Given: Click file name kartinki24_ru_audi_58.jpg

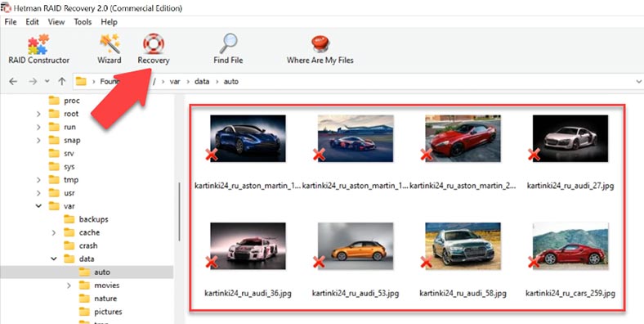Looking at the screenshot, I should click(x=463, y=294).
